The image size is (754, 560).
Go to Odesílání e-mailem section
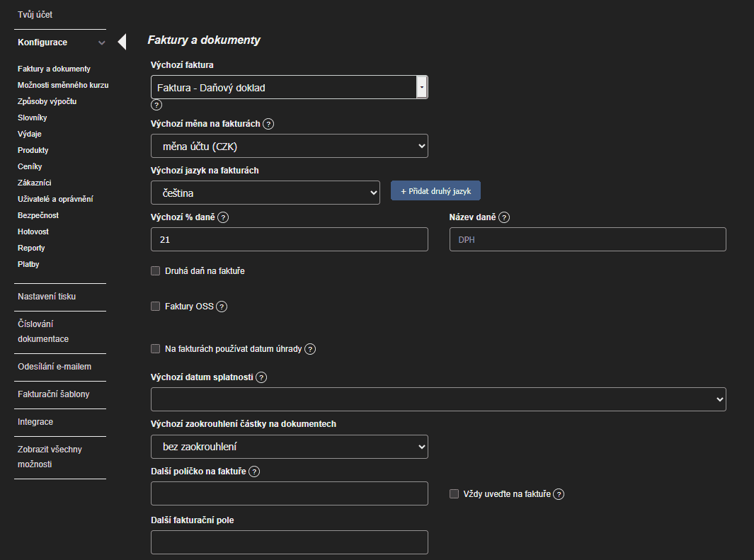[55, 367]
